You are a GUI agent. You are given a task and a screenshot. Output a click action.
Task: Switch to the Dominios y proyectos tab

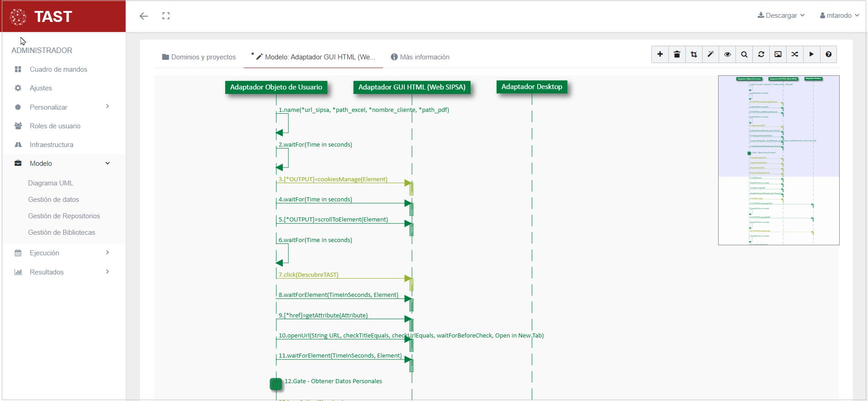199,57
